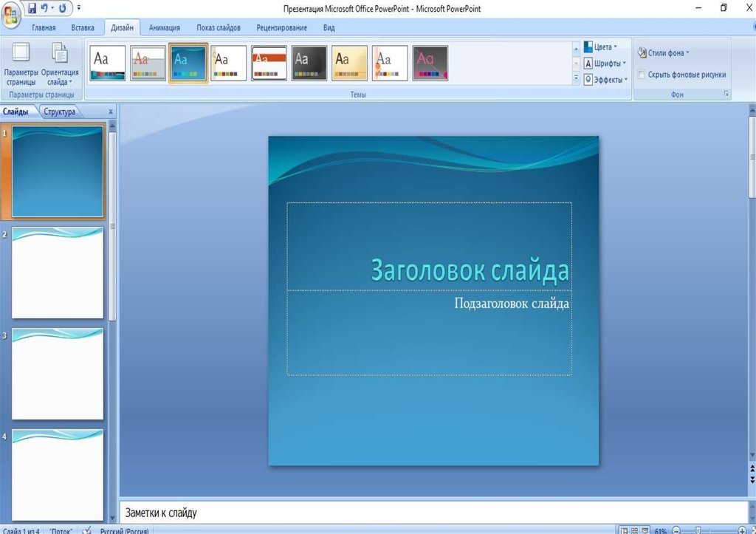This screenshot has height=534, width=756.
Task: Zoom out with the minus button
Action: (x=676, y=530)
